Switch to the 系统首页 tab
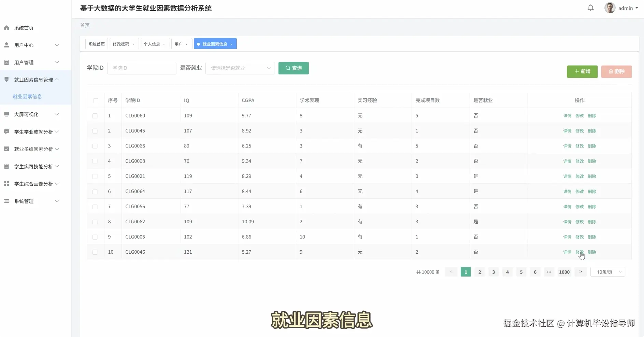This screenshot has height=337, width=644. pyautogui.click(x=97, y=44)
